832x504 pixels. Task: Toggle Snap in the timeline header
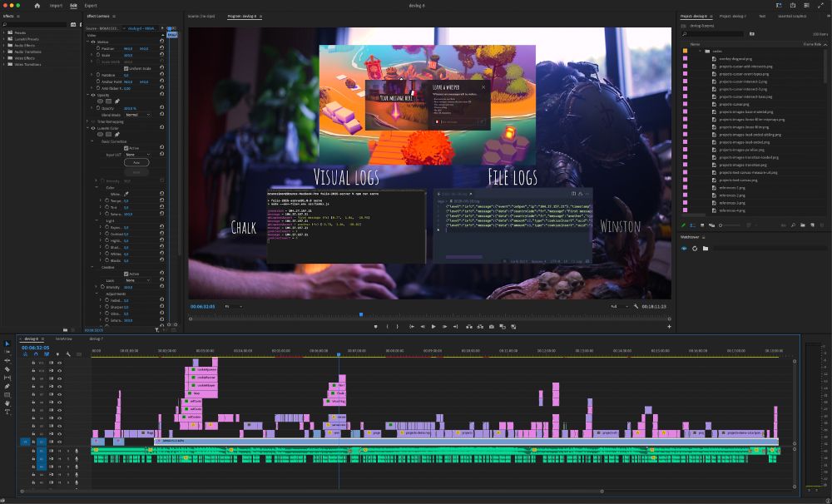36,354
